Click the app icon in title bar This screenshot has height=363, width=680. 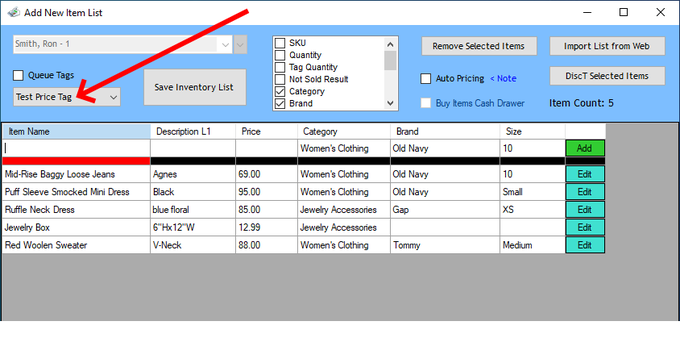coord(14,12)
